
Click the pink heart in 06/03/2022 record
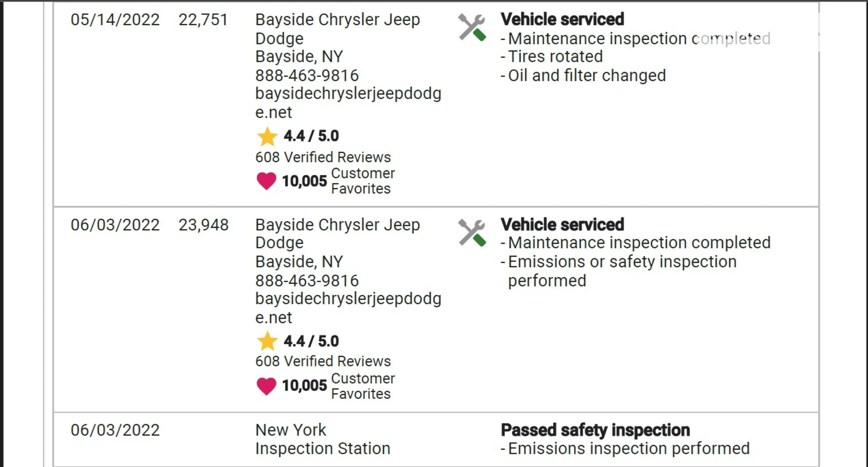point(266,386)
